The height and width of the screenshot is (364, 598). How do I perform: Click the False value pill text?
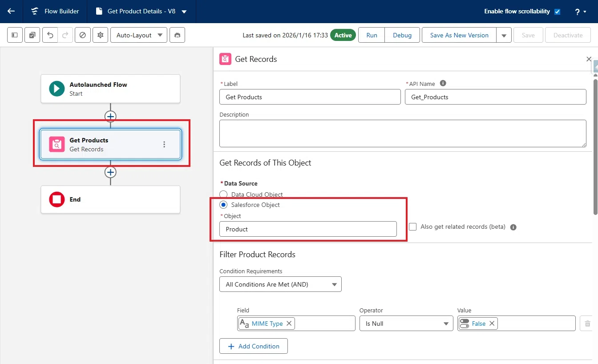479,324
